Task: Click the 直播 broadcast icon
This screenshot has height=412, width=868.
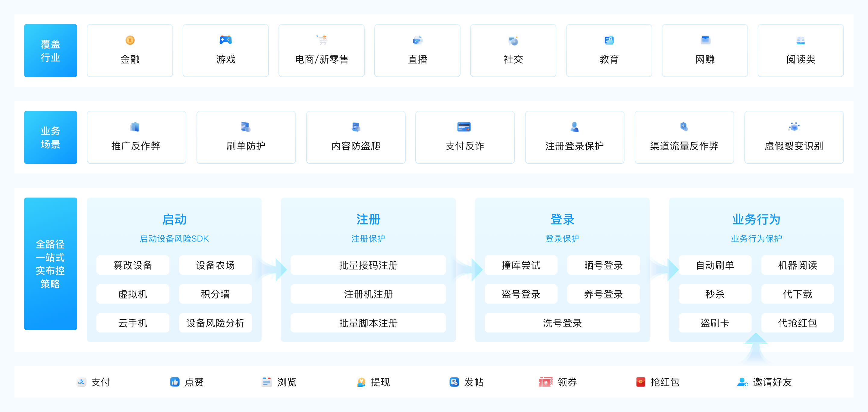Action: (x=417, y=40)
